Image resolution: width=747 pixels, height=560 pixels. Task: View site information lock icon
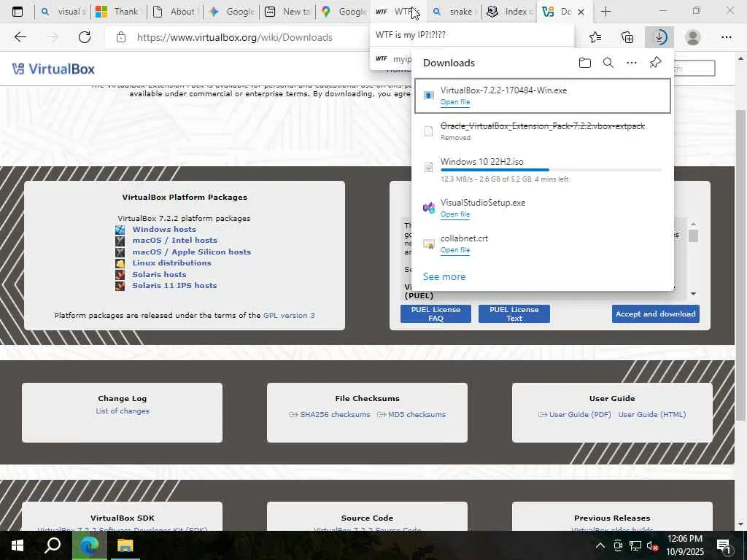pos(121,37)
